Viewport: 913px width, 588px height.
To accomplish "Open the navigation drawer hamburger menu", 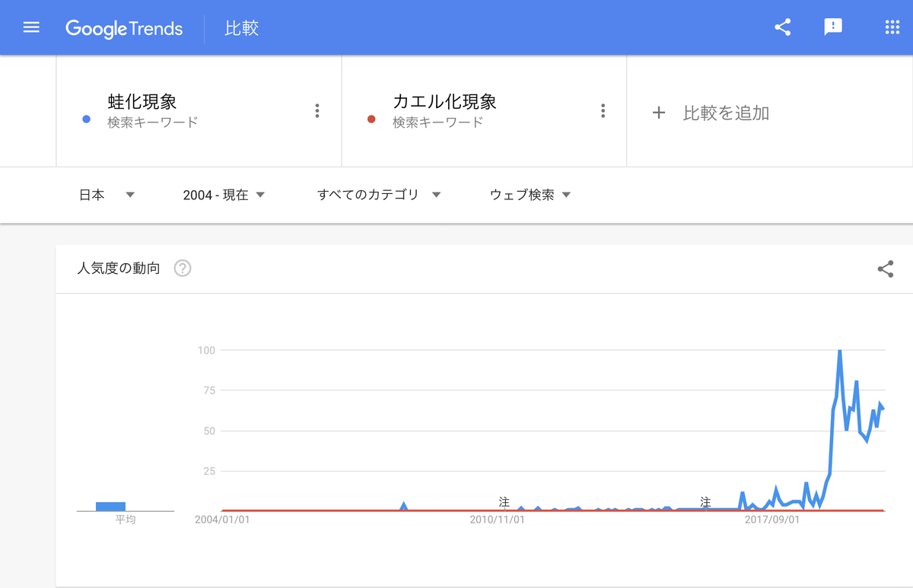I will 30,27.
